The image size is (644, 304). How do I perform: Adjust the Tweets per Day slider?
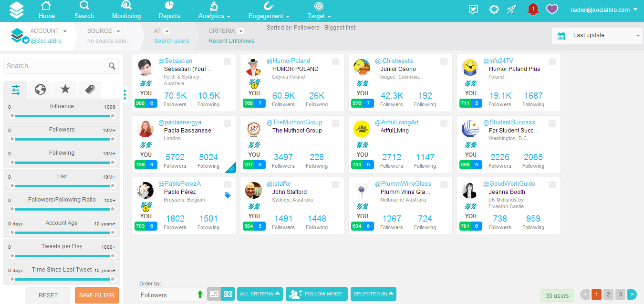(62, 256)
